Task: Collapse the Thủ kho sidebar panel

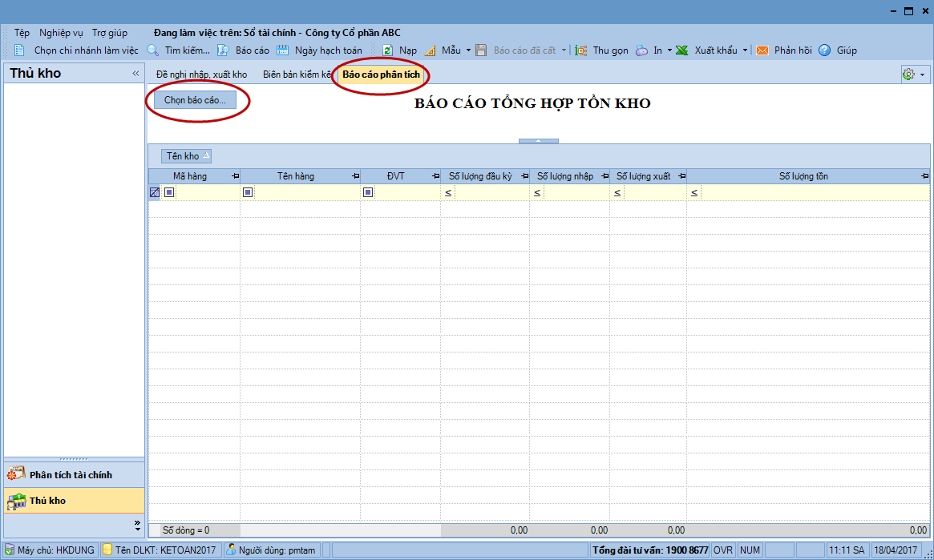Action: (x=135, y=74)
